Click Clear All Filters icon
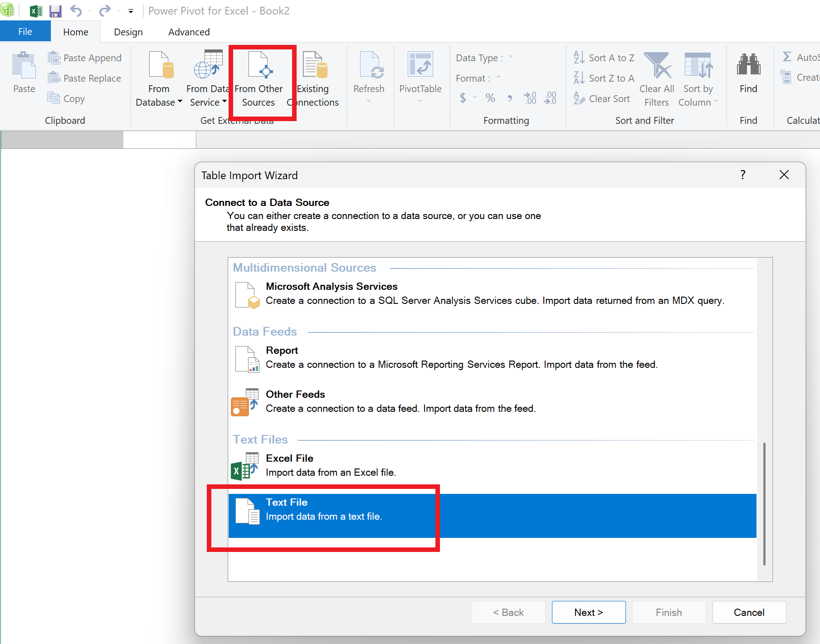The height and width of the screenshot is (644, 820). [x=657, y=66]
